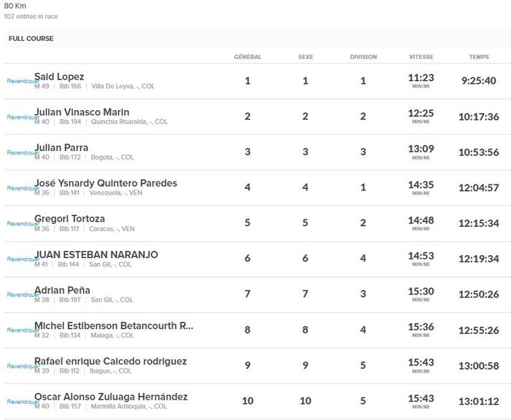Sort by the GÉNÉRAL column header
The height and width of the screenshot is (420, 511).
pos(247,57)
